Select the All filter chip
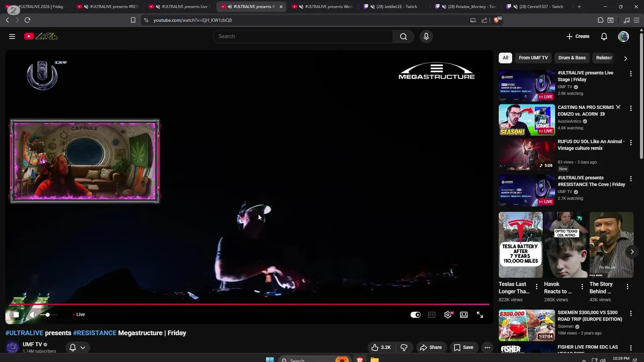Viewport: 644px width, 362px height. pos(505,58)
